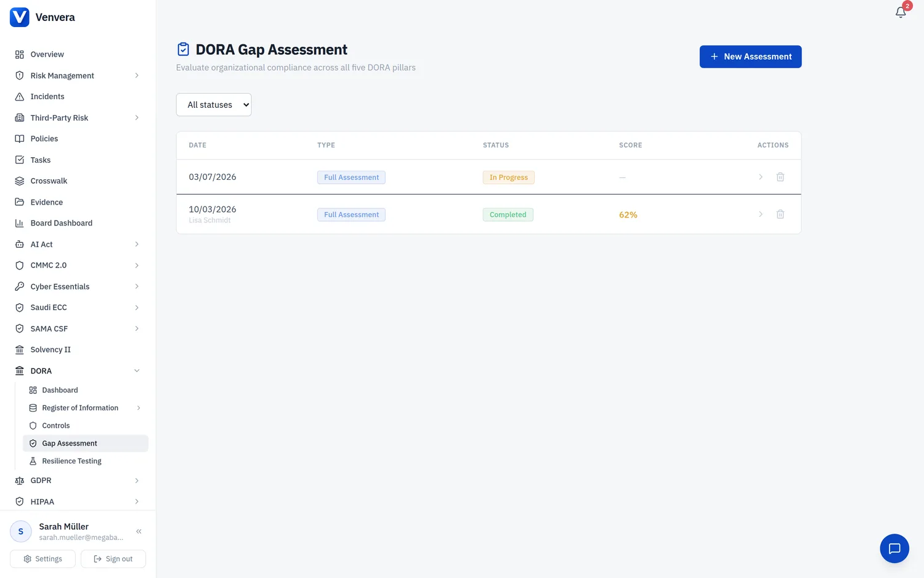Select Gap Assessment sidebar item
Viewport: 924px width, 578px height.
tap(86, 444)
